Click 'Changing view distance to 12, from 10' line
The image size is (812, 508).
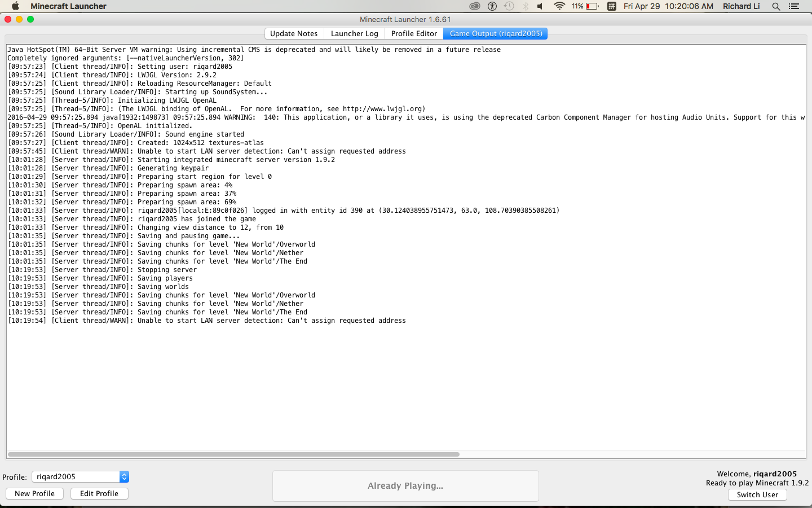click(145, 227)
